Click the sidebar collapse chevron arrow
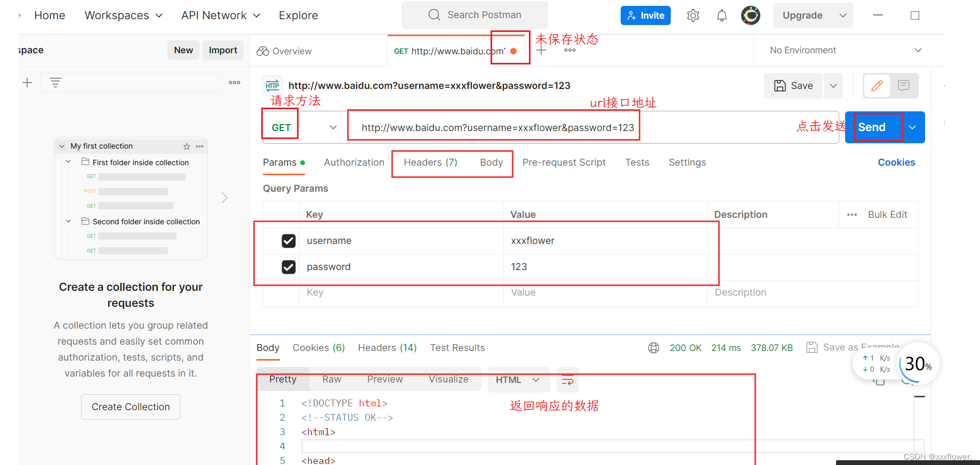Image resolution: width=980 pixels, height=465 pixels. click(224, 198)
